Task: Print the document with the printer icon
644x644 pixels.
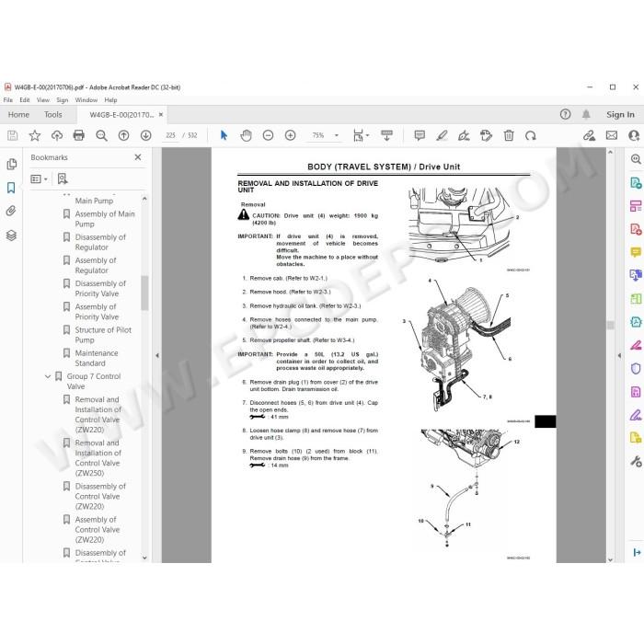Action: (79, 135)
